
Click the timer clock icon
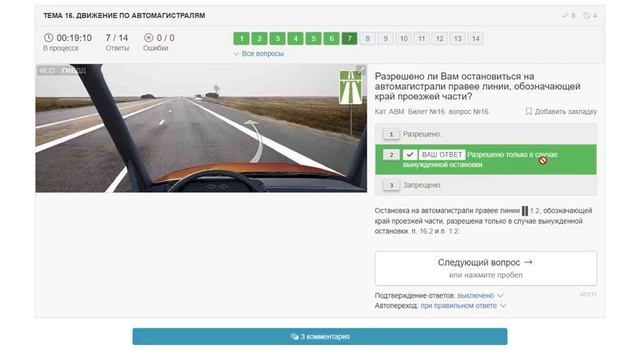coord(49,38)
